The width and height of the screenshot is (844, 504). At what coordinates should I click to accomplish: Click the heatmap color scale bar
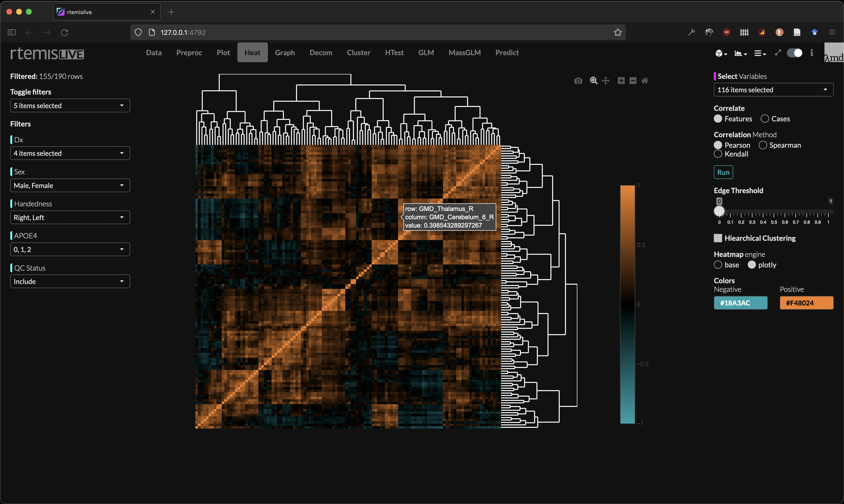(x=627, y=304)
